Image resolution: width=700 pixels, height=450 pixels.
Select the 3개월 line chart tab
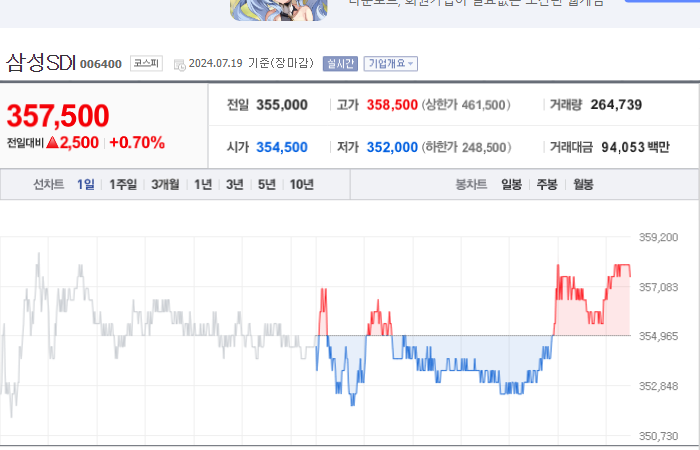(165, 184)
